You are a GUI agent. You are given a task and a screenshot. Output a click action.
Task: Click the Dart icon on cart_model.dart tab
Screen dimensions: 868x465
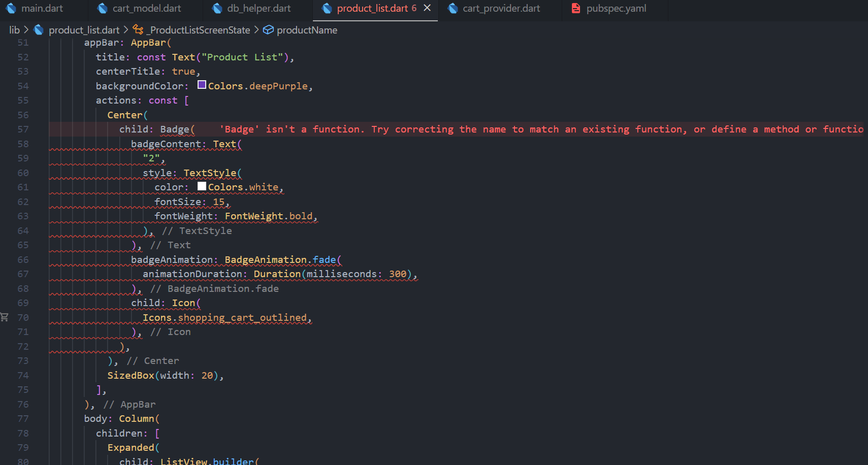102,9
